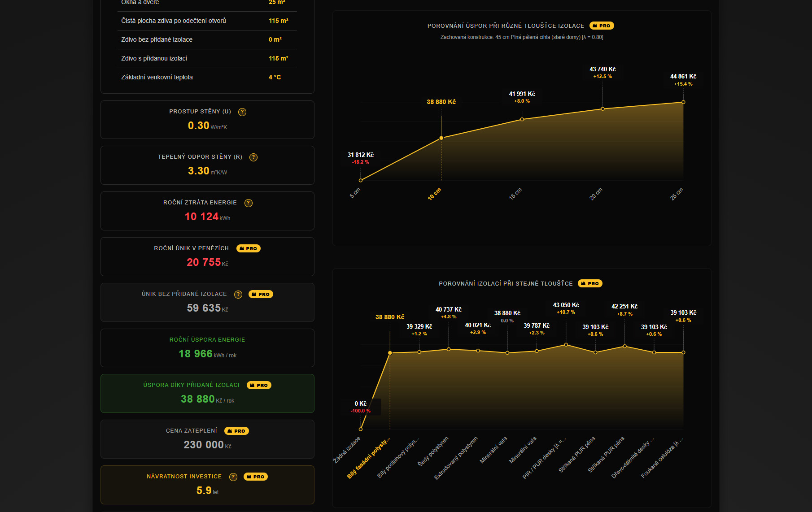Click PRO badge next to Roční únik v penězích
This screenshot has height=512, width=812.
(249, 248)
